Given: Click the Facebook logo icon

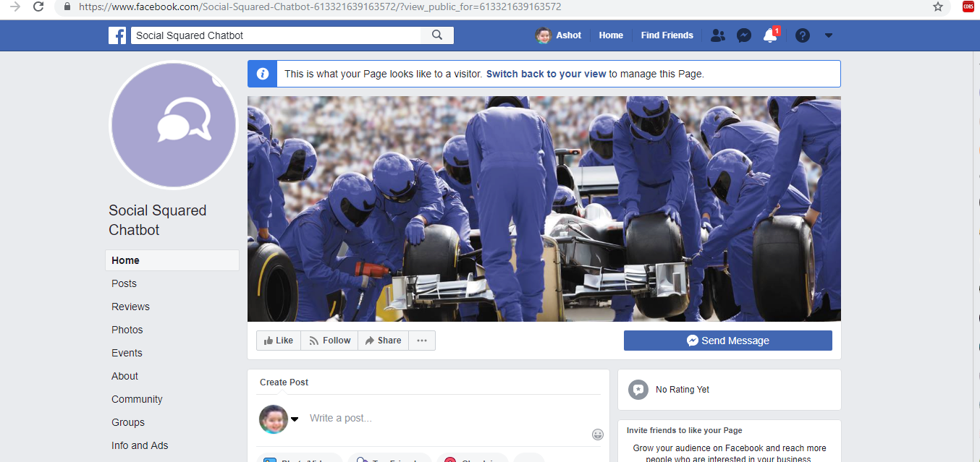Looking at the screenshot, I should (x=117, y=35).
